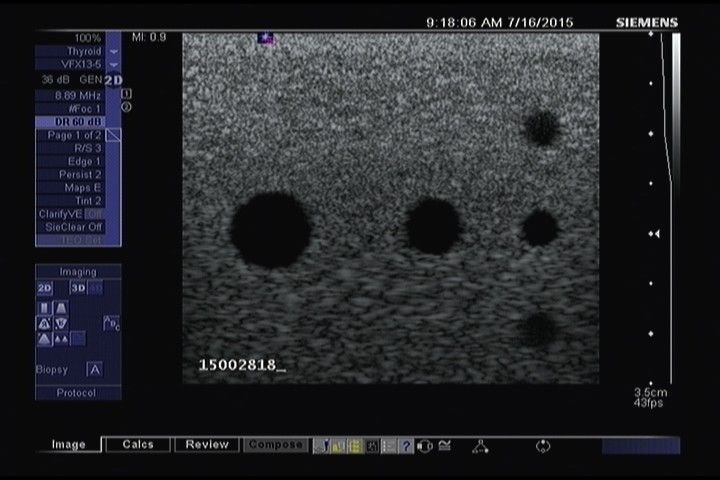Expand the VFX13-5 transducer dropdown

click(113, 64)
